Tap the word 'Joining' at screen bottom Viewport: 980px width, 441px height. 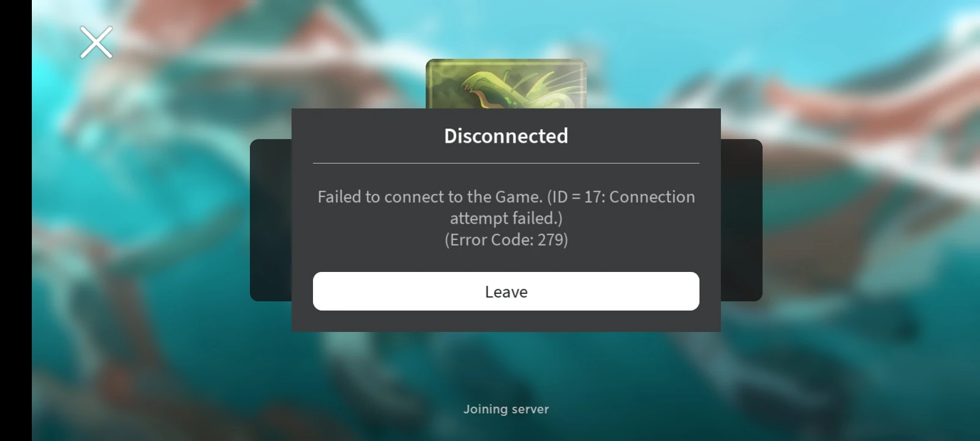coord(486,409)
